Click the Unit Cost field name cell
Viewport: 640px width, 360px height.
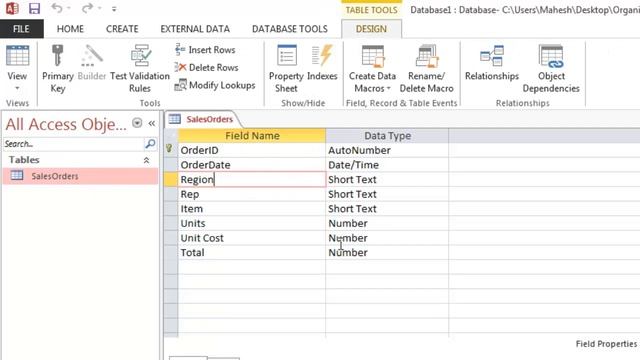tap(252, 238)
